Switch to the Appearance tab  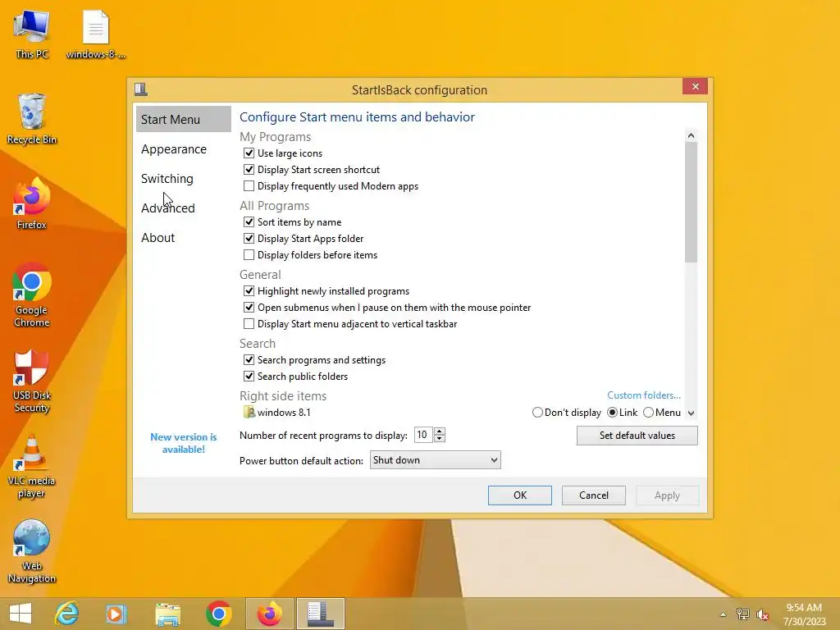[x=174, y=149]
